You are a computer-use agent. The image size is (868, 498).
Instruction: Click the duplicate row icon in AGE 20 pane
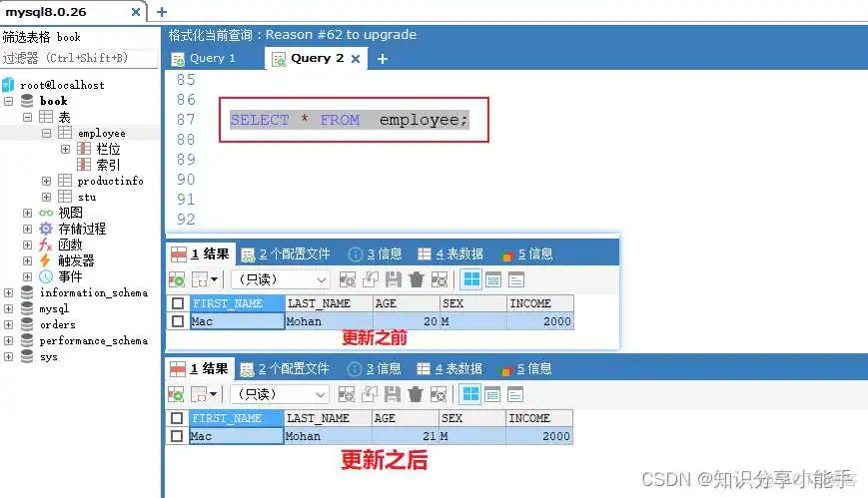pyautogui.click(x=371, y=280)
